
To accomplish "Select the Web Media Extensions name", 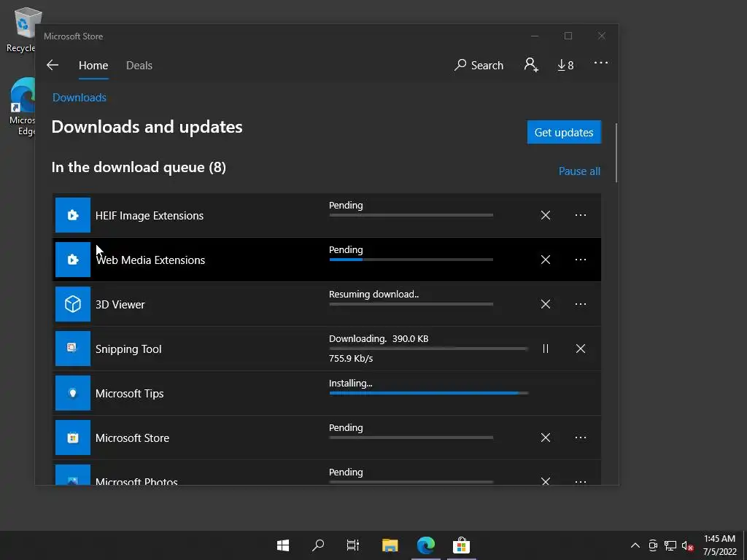I will (150, 260).
